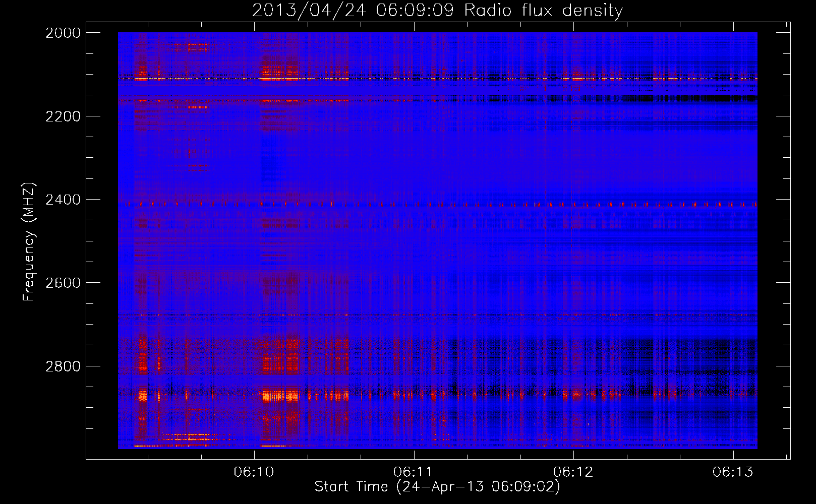Screen dimensions: 816x504
Task: Click the 2800 frequency axis label
Action: click(63, 366)
